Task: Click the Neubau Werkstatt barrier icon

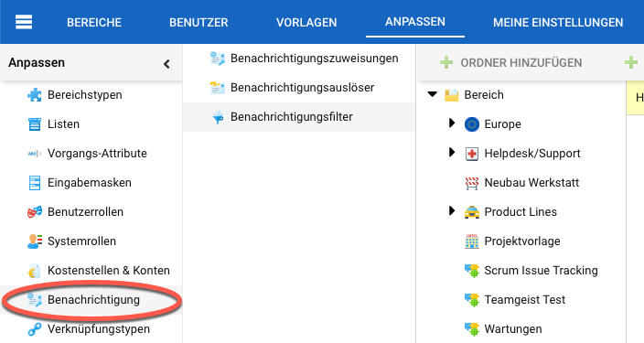Action: (x=472, y=183)
